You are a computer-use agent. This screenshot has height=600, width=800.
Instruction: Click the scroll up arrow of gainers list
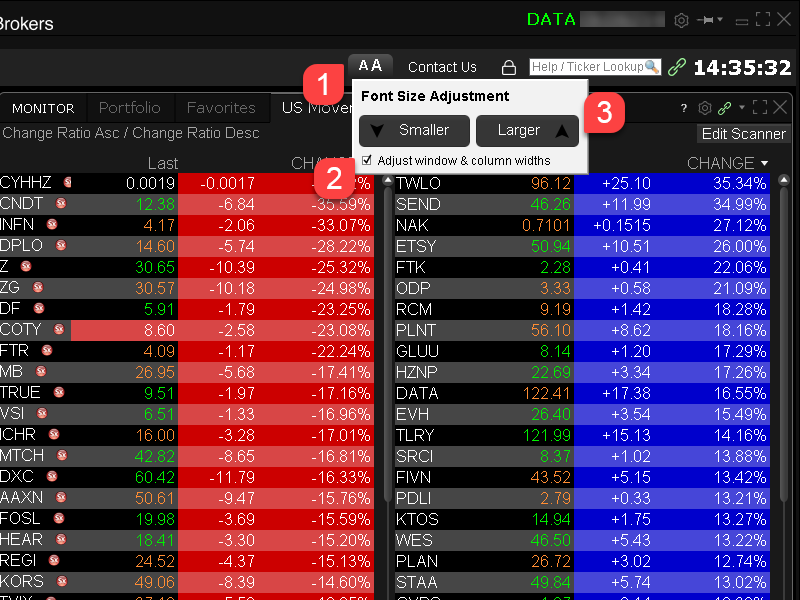coord(784,180)
